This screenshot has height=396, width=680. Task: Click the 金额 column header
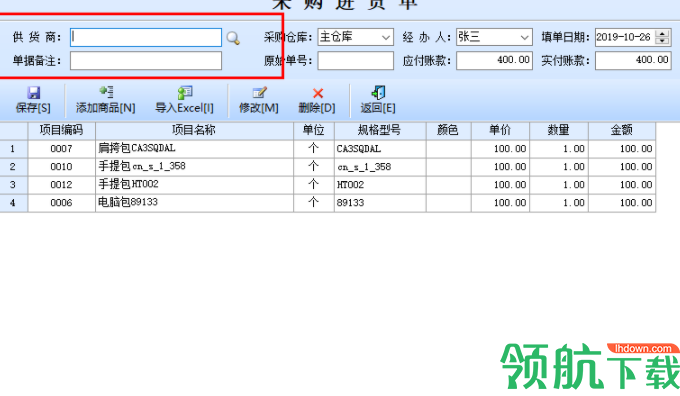[622, 131]
